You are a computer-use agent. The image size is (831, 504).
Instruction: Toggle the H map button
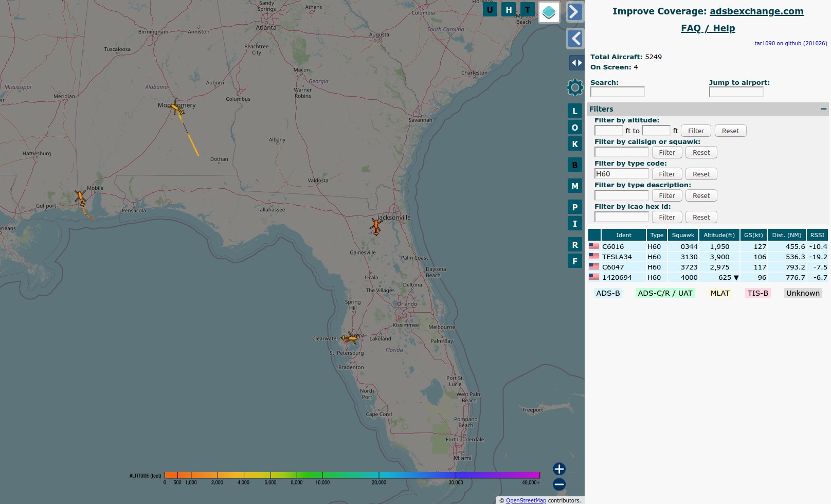tap(509, 9)
